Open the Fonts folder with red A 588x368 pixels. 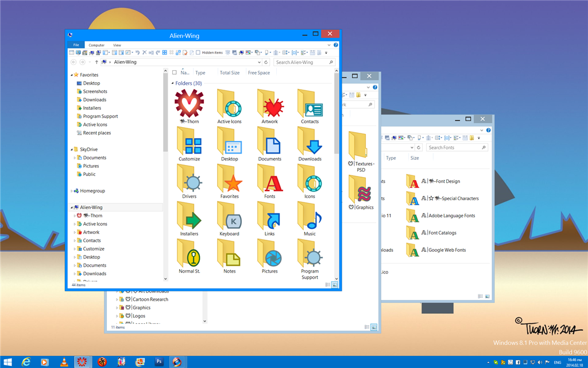[270, 178]
